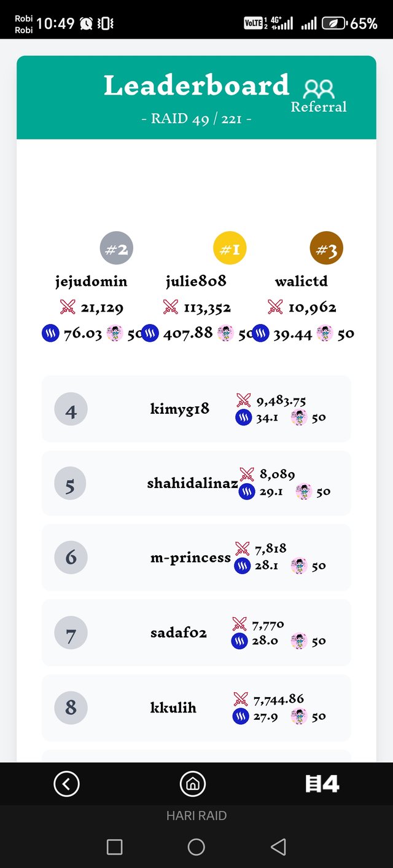
Task: Tap the bronze #3 rank badge
Action: 326,248
